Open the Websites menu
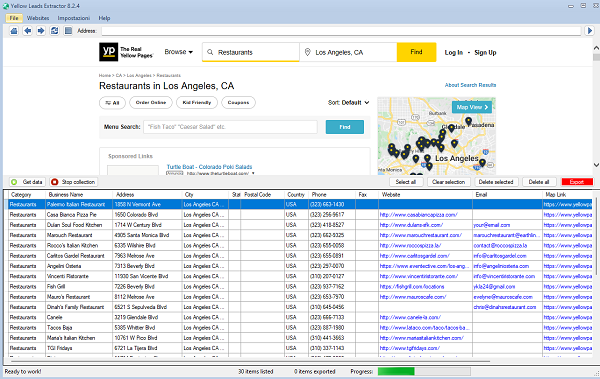Image resolution: width=600 pixels, height=379 pixels. tap(38, 18)
